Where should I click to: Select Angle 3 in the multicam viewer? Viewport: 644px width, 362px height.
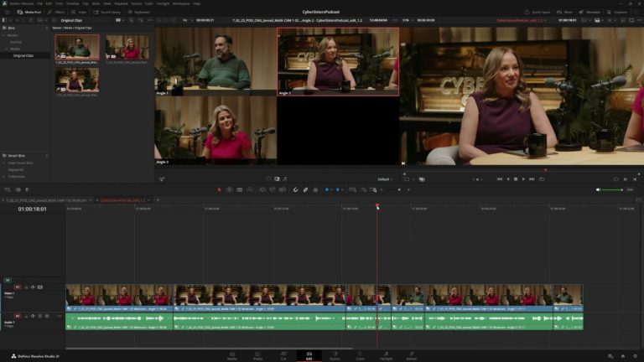[216, 131]
